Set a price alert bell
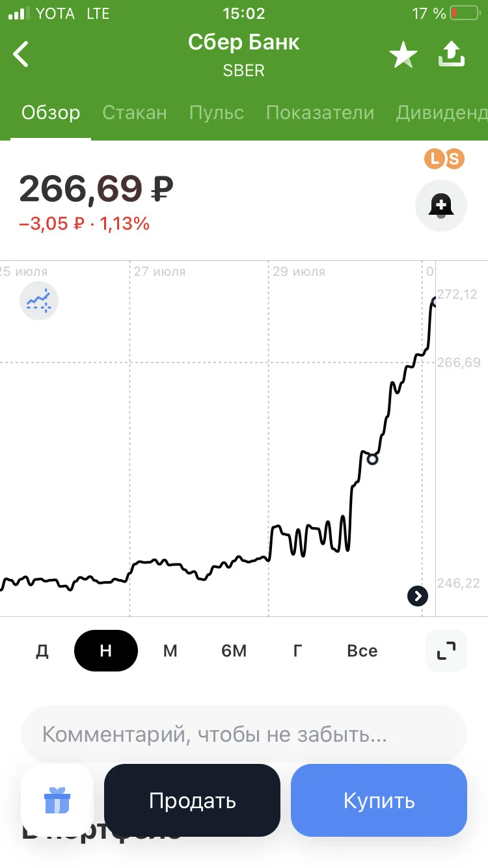The height and width of the screenshot is (868, 488). coord(441,206)
